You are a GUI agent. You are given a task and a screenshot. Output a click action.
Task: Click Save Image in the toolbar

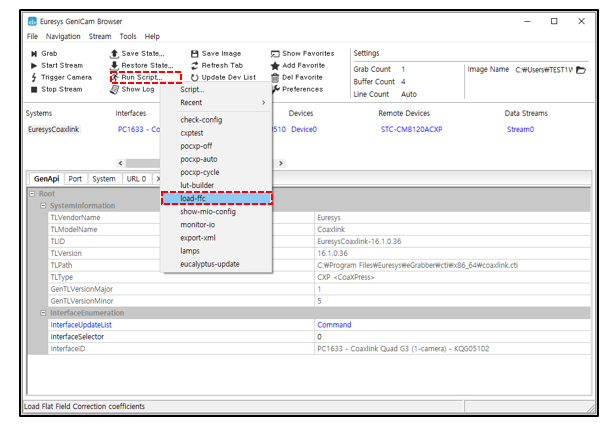point(195,53)
